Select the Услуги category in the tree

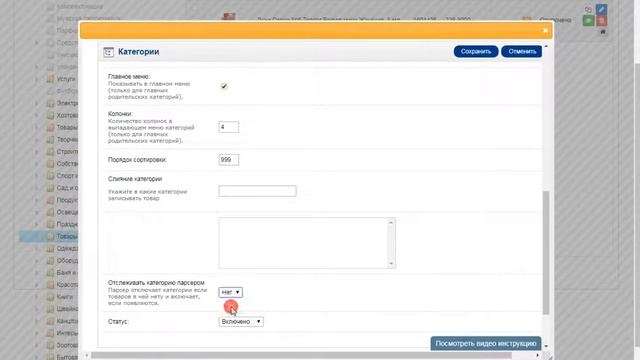(66, 79)
